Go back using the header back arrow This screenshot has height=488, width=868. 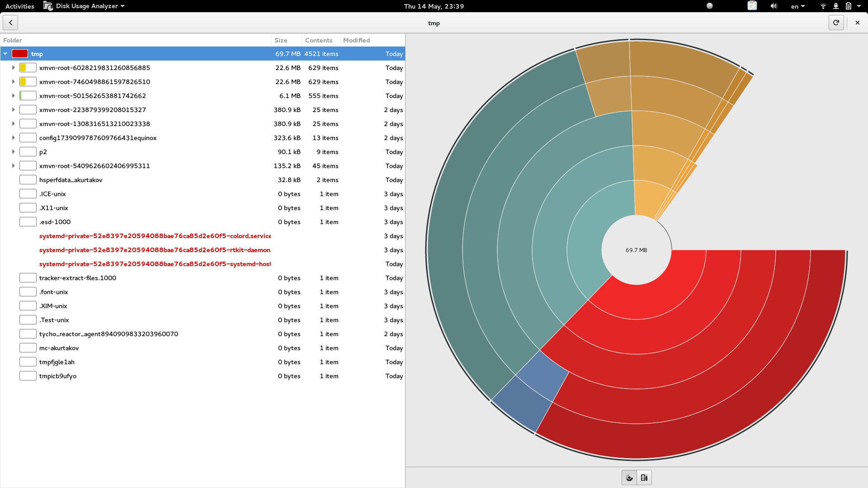coord(10,23)
